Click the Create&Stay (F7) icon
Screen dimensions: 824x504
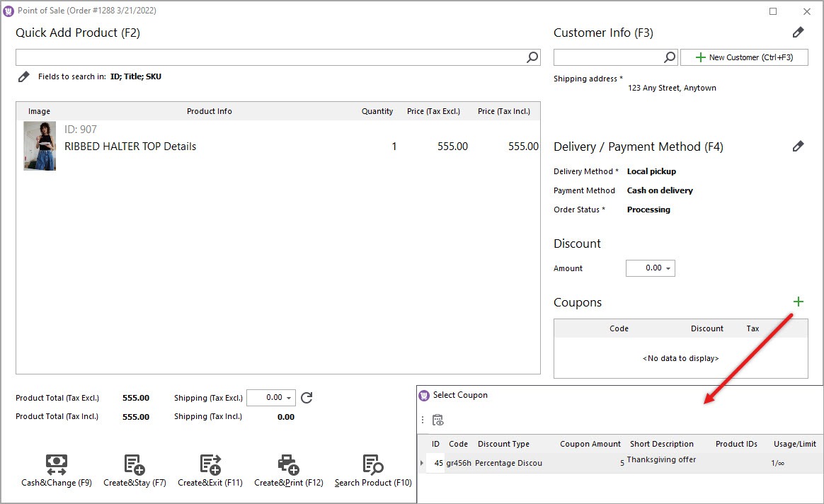(135, 465)
